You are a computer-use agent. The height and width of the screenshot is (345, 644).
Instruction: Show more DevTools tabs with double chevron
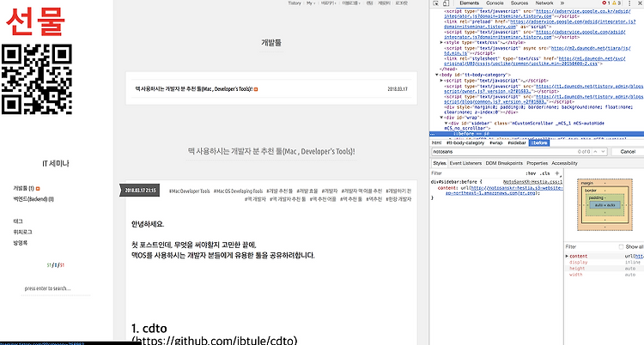562,3
